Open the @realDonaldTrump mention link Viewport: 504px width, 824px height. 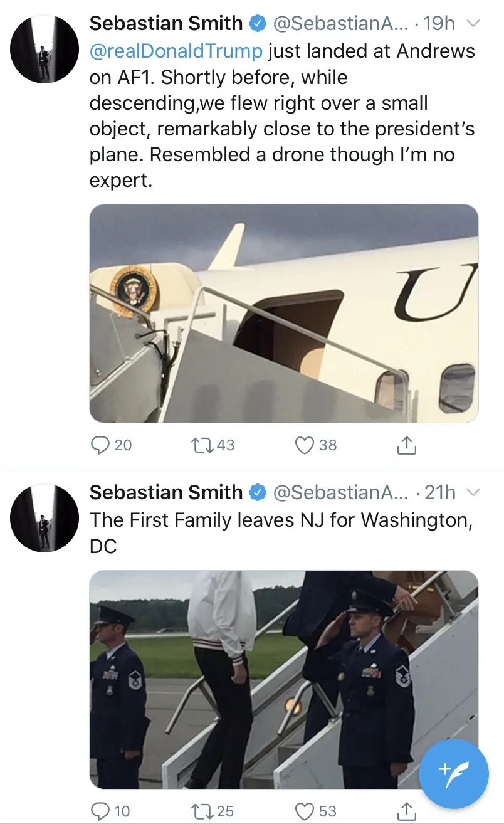click(x=176, y=51)
